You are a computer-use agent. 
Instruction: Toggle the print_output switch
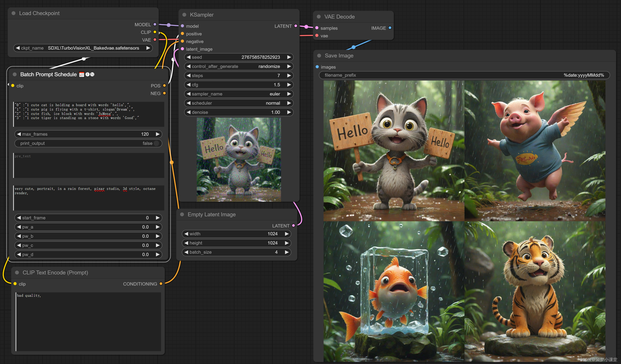click(x=156, y=143)
